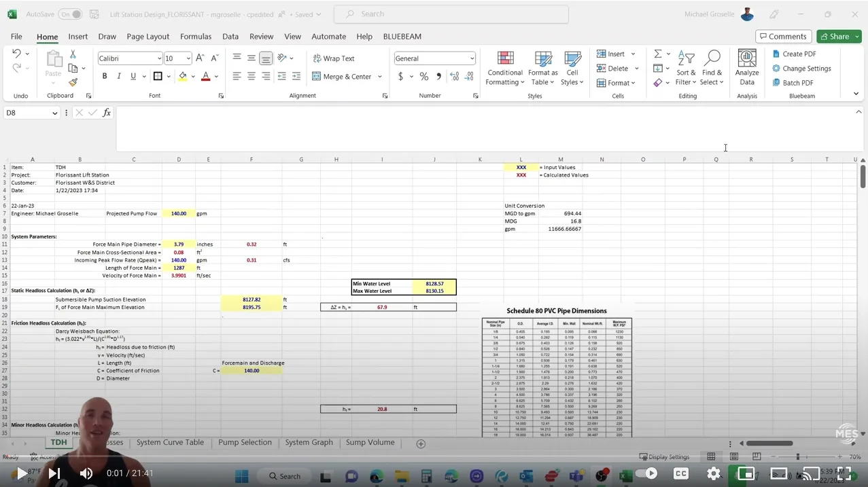Open Find & Select magnifier

[712, 68]
